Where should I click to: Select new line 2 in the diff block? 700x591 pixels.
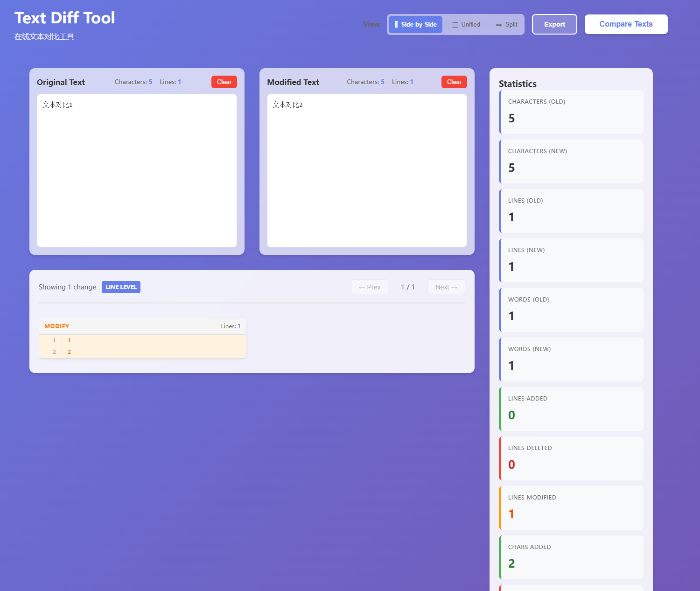pos(142,352)
